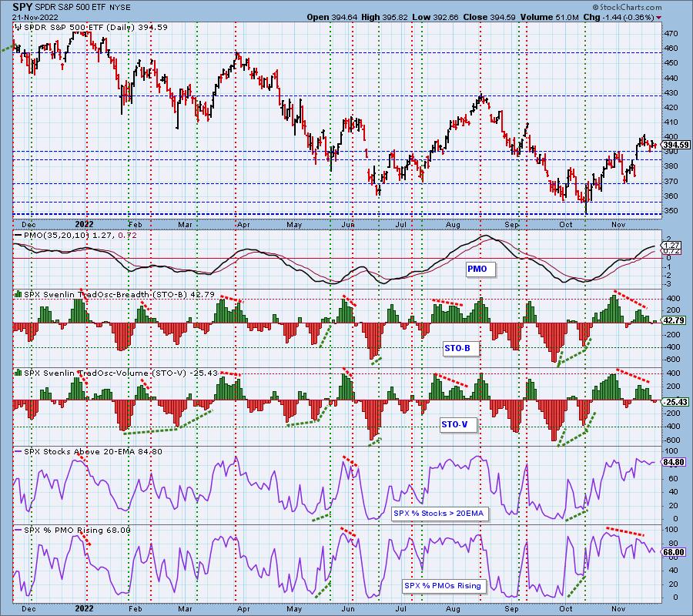Click the 470 price axis label
This screenshot has height=616, width=693.
pyautogui.click(x=671, y=34)
